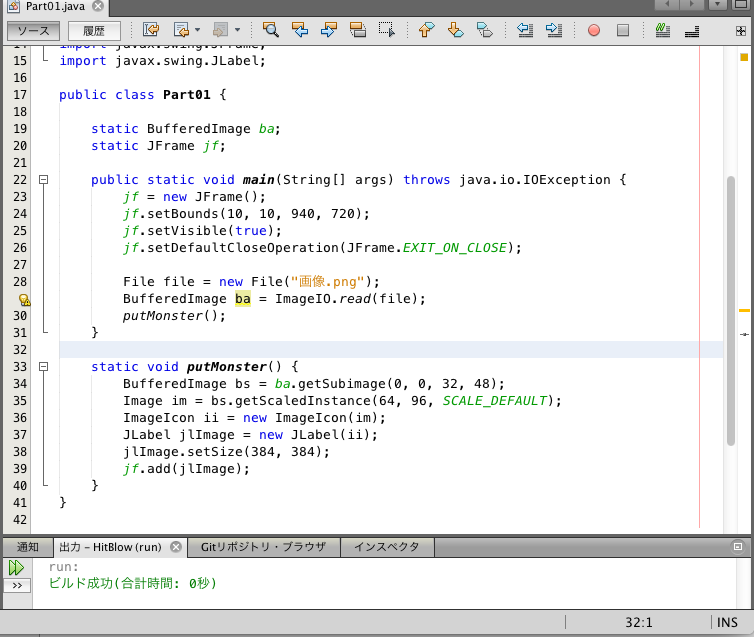The image size is (754, 637).
Task: Collapse the putMonster method fold
Action: coord(44,367)
